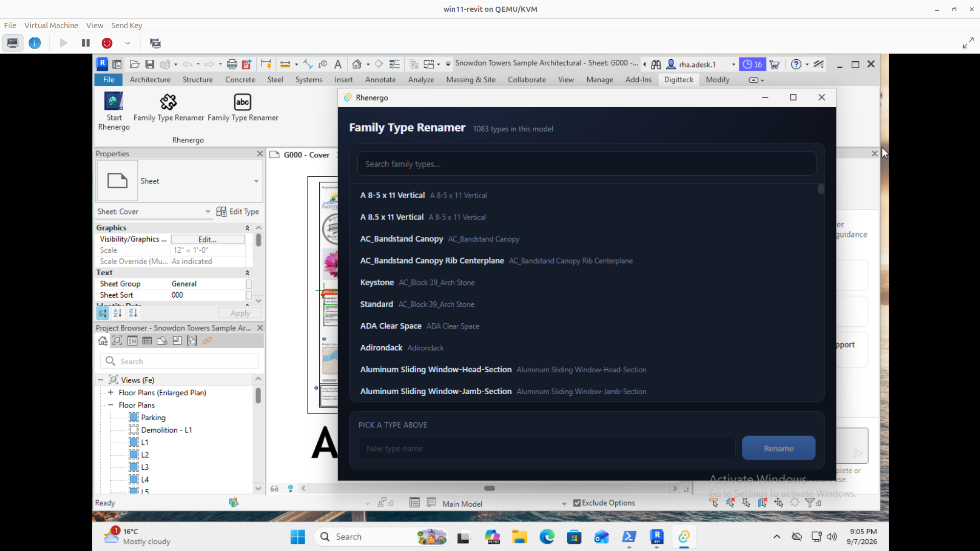This screenshot has width=980, height=551.
Task: Expand Floor Plans (Enlarged Plan) node
Action: 110,393
